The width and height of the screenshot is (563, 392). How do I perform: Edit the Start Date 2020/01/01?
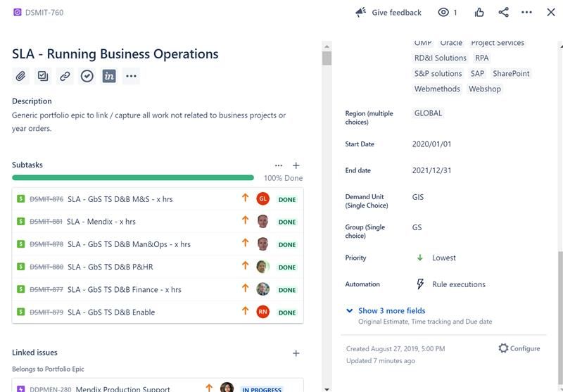431,144
